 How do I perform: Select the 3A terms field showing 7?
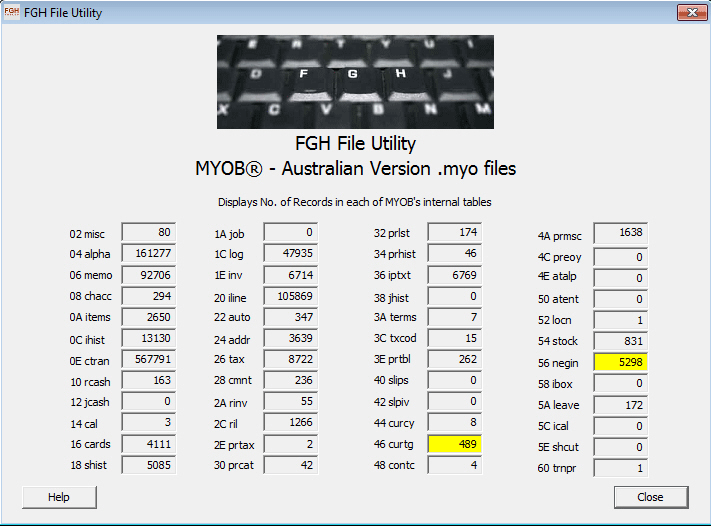coord(454,317)
